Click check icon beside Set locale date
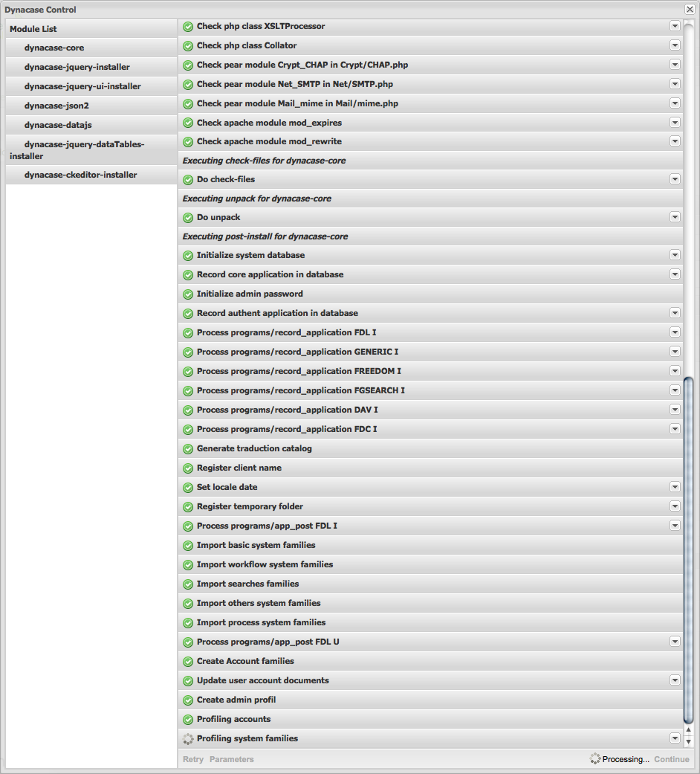Image resolution: width=700 pixels, height=774 pixels. (188, 488)
